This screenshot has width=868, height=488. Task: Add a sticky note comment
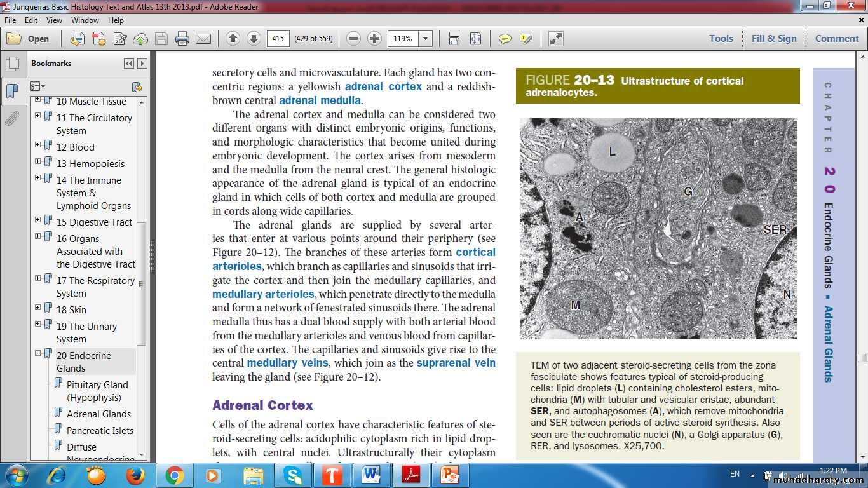(x=505, y=39)
